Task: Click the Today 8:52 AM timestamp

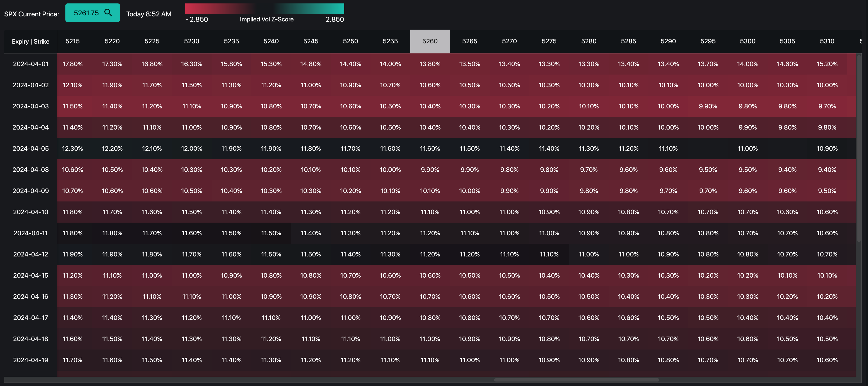Action: [x=149, y=14]
